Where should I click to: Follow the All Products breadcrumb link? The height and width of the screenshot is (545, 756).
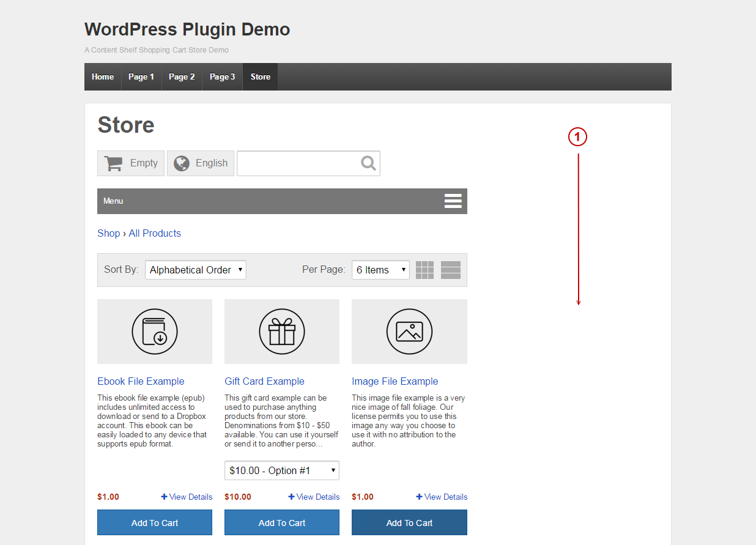tap(155, 233)
